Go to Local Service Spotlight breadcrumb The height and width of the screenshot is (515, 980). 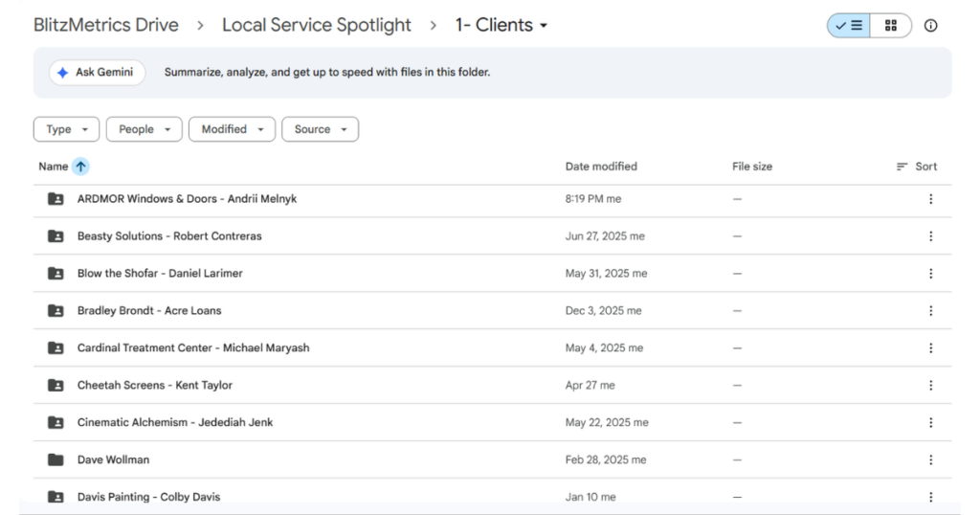coord(316,25)
